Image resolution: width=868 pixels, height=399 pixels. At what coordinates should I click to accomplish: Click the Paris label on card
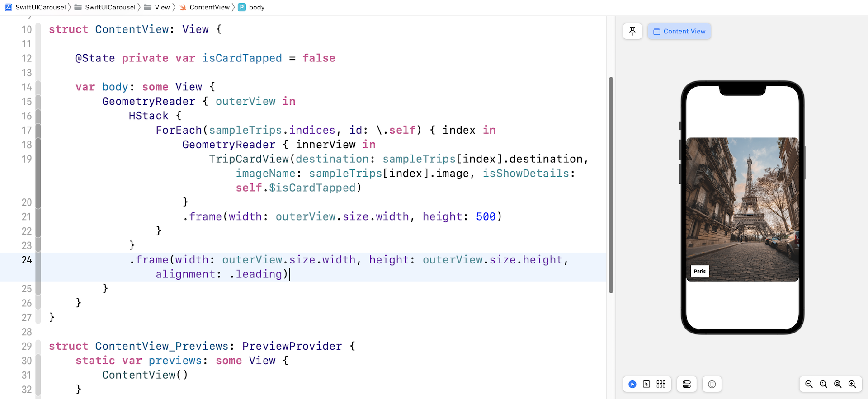pyautogui.click(x=699, y=271)
